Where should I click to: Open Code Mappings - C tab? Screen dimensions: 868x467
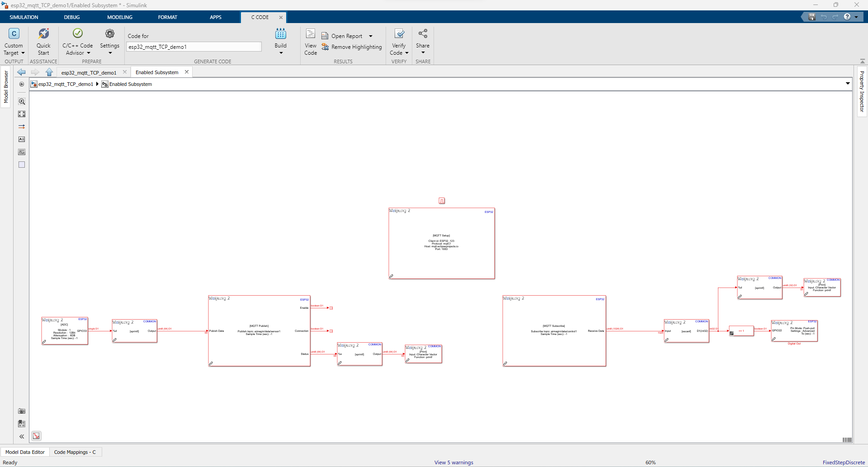(75, 452)
